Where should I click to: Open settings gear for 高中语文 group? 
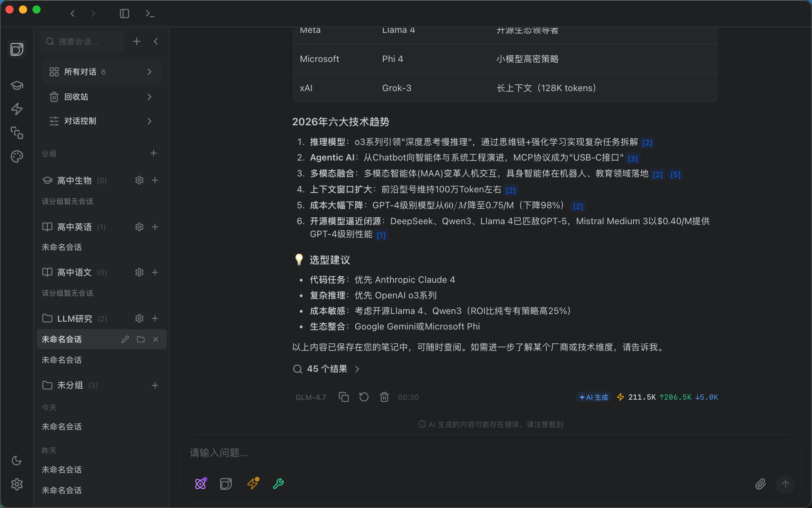point(139,272)
